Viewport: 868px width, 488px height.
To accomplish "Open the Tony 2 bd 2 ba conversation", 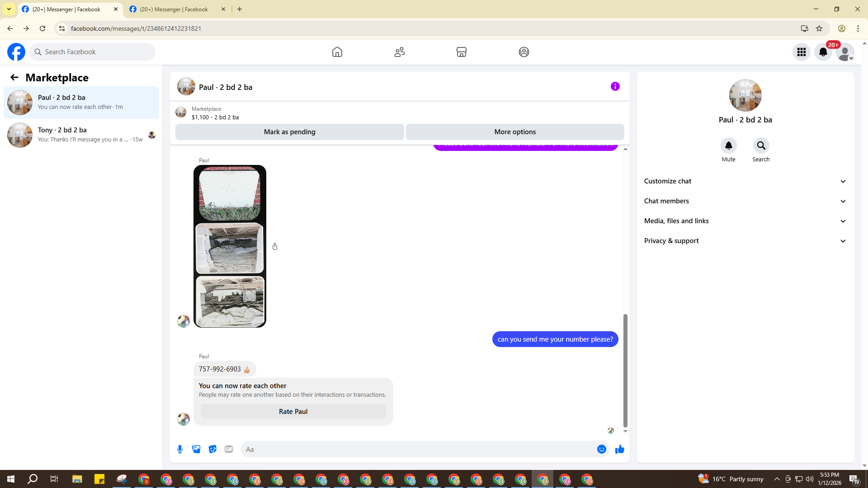I will coord(81,135).
